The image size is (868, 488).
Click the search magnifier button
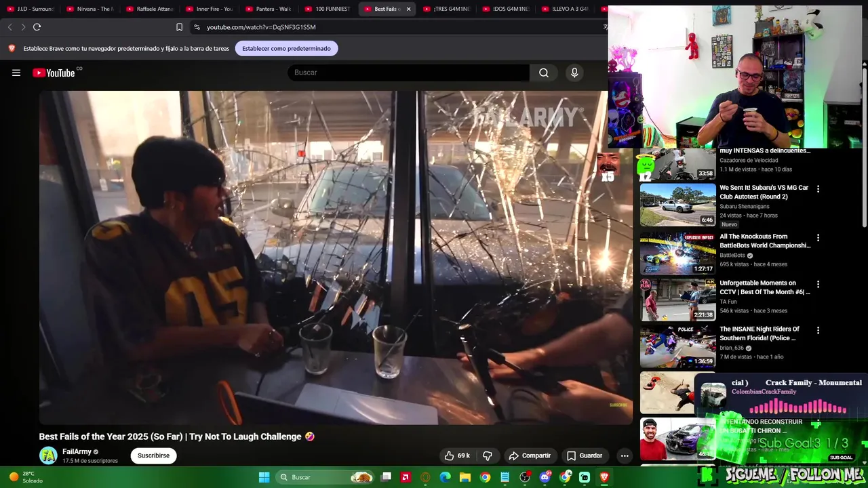544,73
